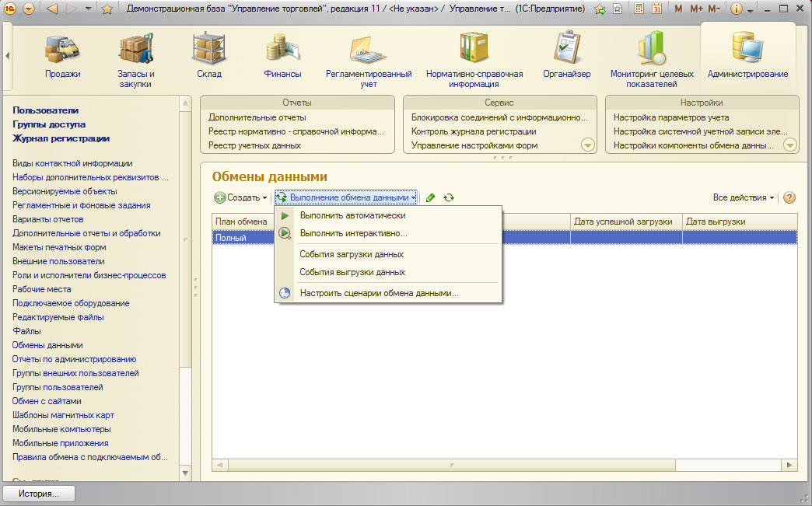This screenshot has height=506, width=812.
Task: Add to favorites with the star icon
Action: pos(107,9)
